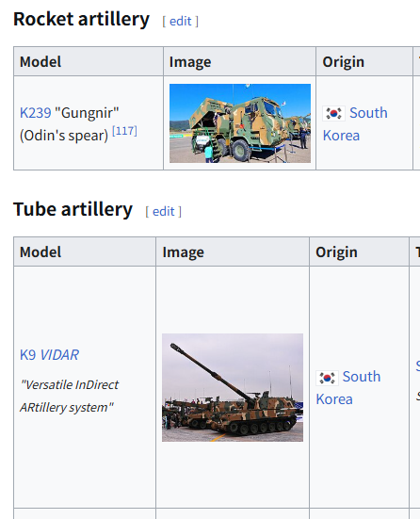Click the "Versatile InDirect ARtillery system" text

pos(69,396)
